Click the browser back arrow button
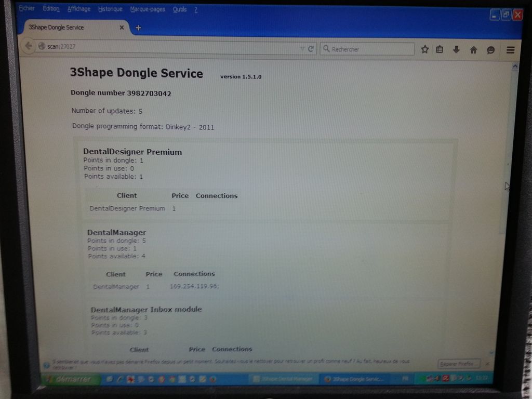The image size is (532, 399). (29, 46)
